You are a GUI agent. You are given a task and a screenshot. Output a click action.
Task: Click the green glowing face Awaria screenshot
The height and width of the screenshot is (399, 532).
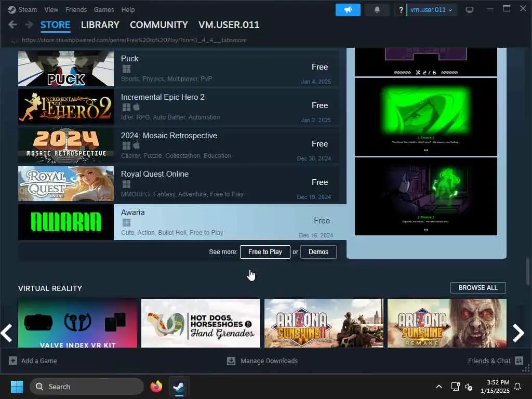[426, 117]
